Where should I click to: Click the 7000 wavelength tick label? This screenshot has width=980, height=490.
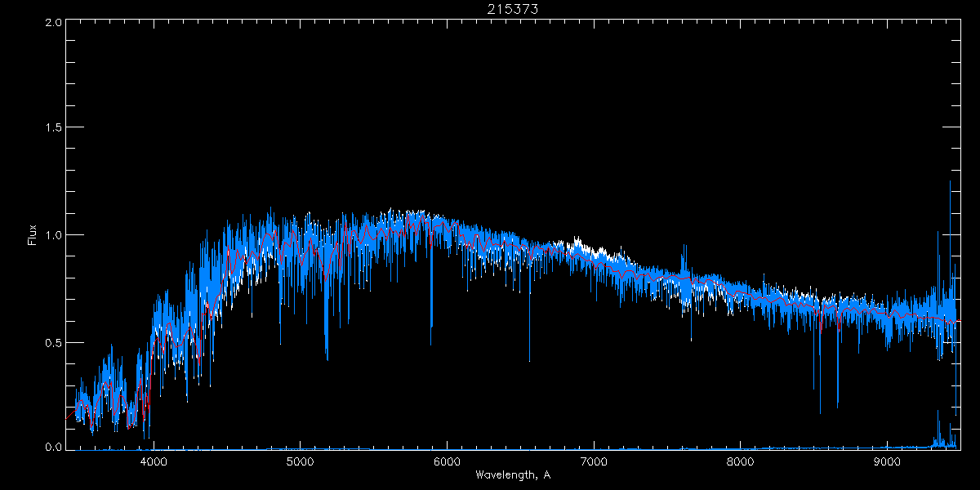point(594,462)
